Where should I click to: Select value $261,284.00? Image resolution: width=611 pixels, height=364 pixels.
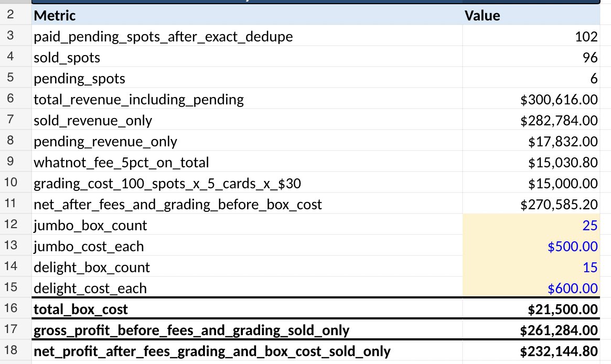[x=531, y=330]
